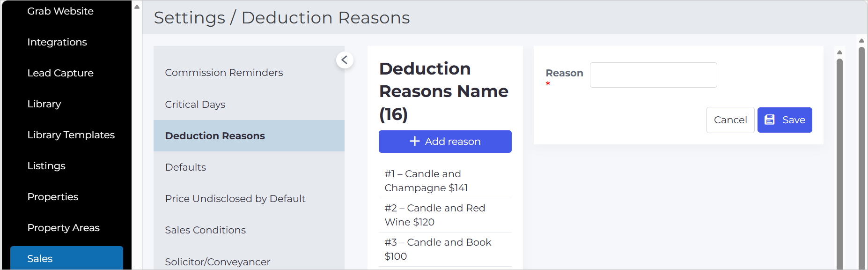Click sidebar scroll up arrow

[137, 7]
